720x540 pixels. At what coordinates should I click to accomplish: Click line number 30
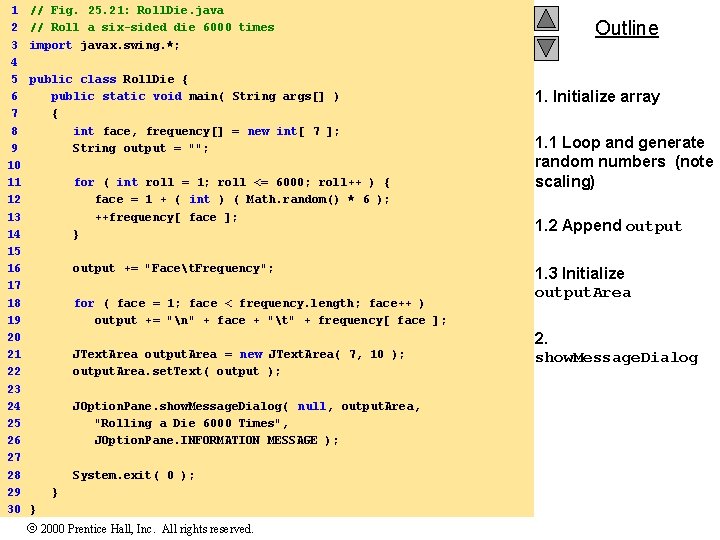(14, 509)
